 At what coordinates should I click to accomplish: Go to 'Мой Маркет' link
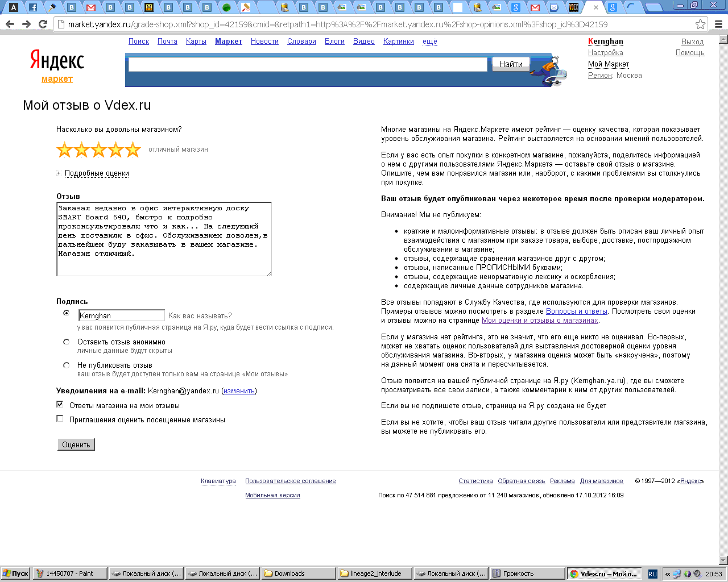point(609,64)
